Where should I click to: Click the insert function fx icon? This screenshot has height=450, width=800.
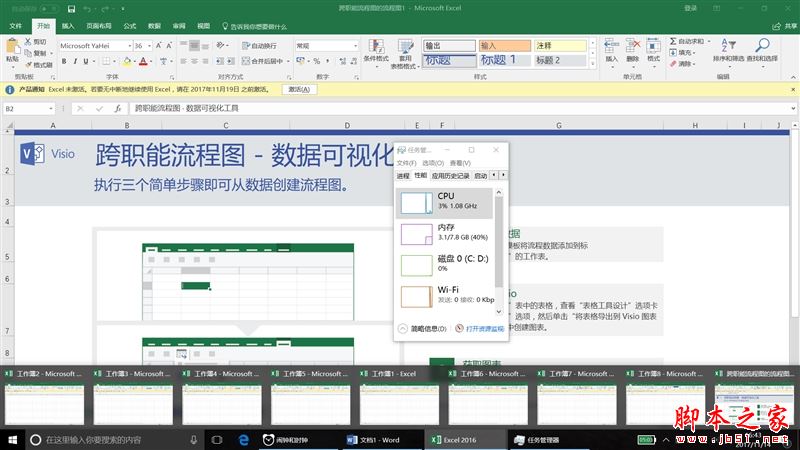(x=118, y=108)
